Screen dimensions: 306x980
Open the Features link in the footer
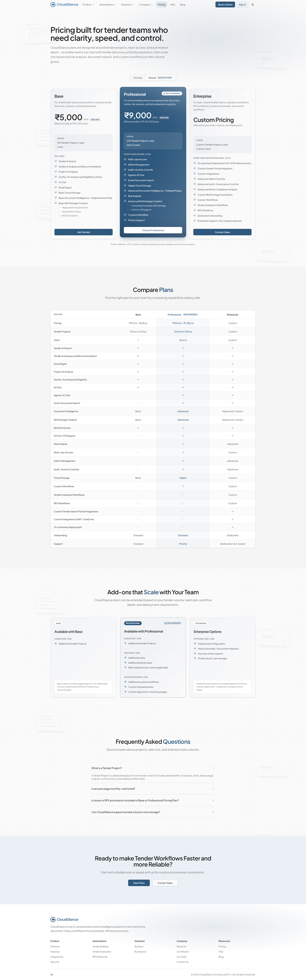pyautogui.click(x=55, y=951)
